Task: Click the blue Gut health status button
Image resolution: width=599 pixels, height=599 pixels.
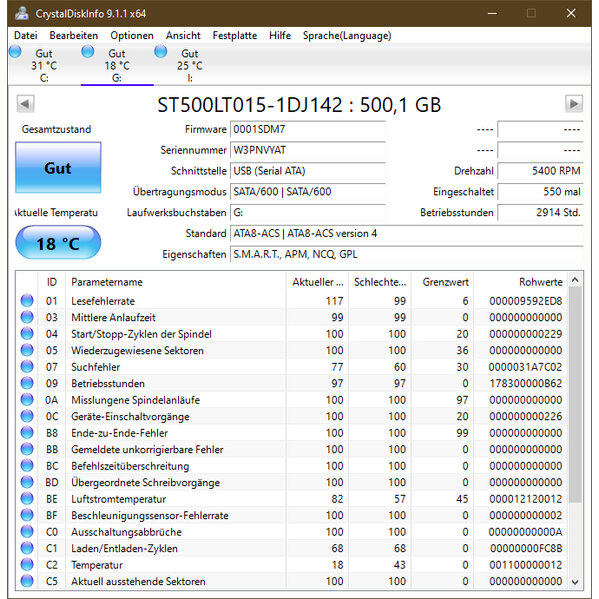Action: 58,168
